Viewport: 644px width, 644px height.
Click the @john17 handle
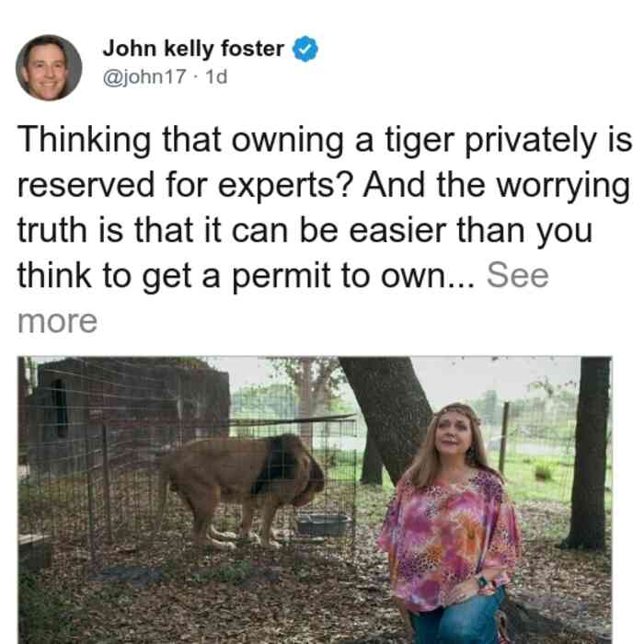click(144, 76)
